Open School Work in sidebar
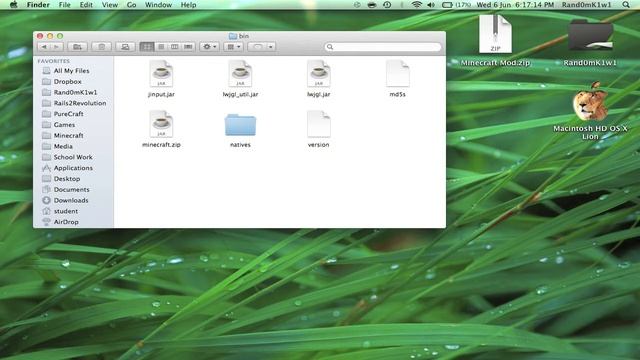Viewport: 640px width, 360px height. pyautogui.click(x=73, y=157)
